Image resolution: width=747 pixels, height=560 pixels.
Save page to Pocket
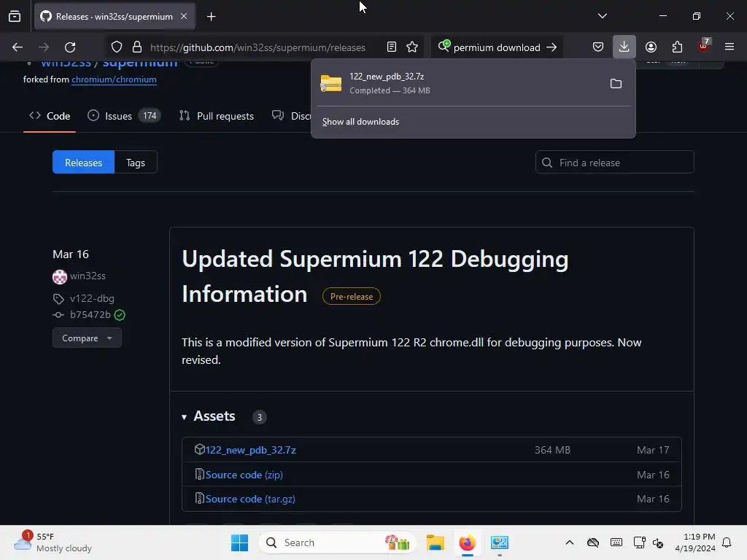point(598,47)
